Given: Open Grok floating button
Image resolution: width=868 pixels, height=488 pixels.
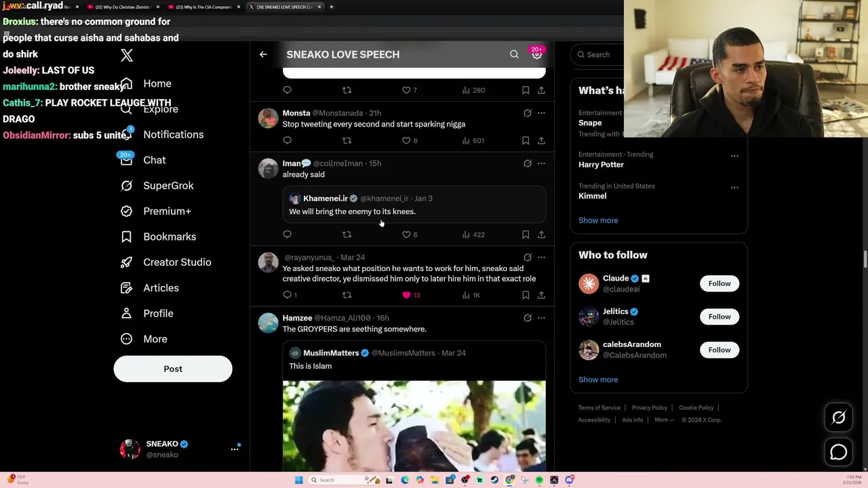Looking at the screenshot, I should click(x=839, y=418).
